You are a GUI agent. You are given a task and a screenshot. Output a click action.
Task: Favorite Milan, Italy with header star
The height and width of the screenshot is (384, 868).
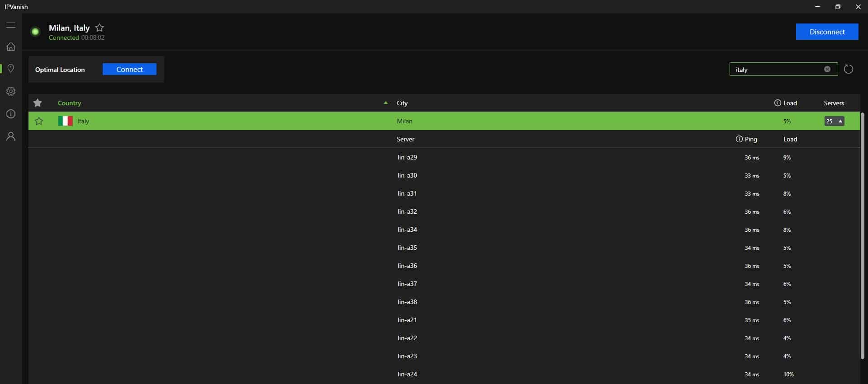[x=100, y=28]
